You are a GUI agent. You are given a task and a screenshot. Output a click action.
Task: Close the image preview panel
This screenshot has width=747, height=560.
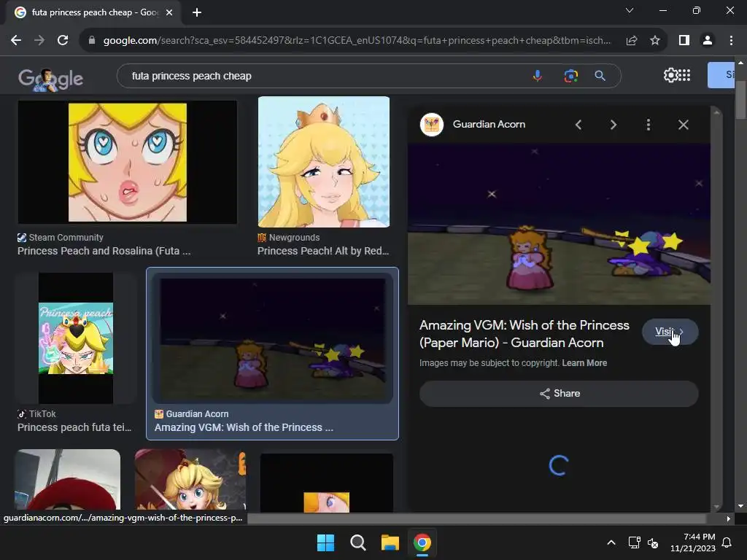[x=683, y=125]
